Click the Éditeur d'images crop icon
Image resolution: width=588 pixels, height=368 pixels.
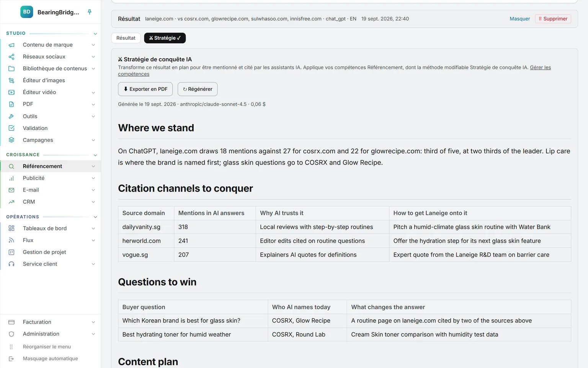pyautogui.click(x=11, y=80)
